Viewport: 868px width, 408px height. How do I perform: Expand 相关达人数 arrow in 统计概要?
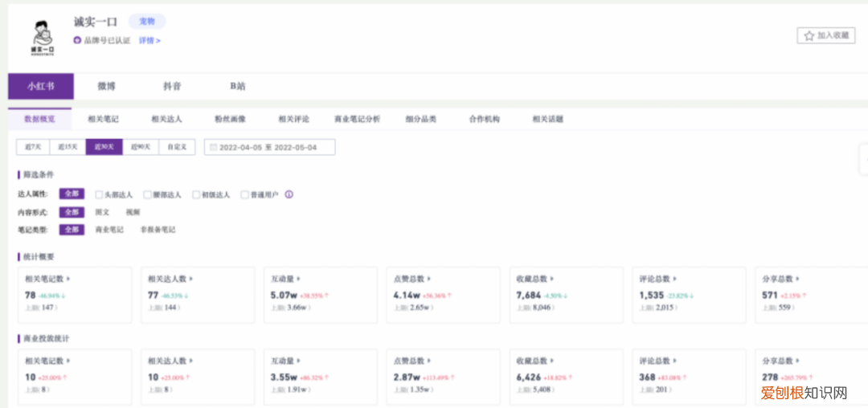tap(191, 279)
